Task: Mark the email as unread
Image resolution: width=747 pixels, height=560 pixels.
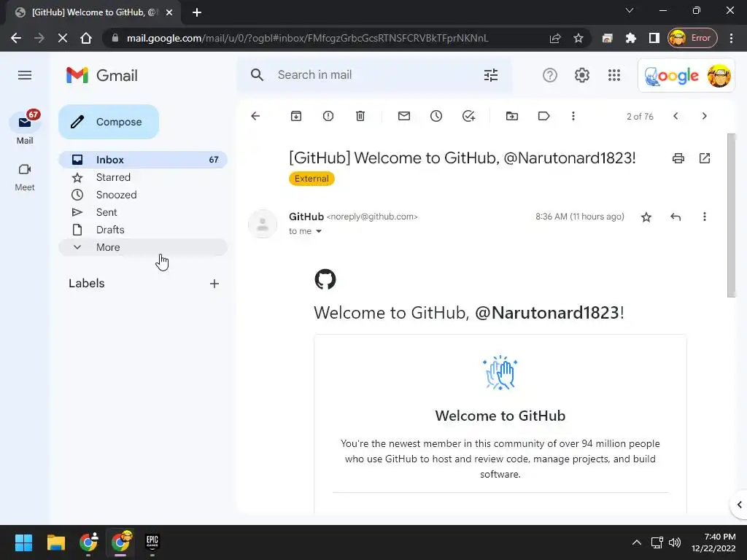Action: point(404,116)
